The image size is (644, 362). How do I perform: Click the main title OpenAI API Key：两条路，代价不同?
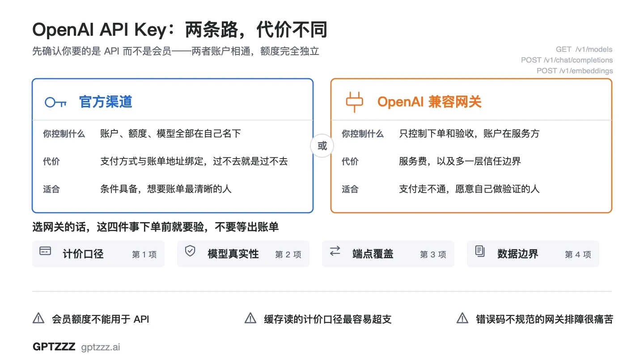(180, 30)
